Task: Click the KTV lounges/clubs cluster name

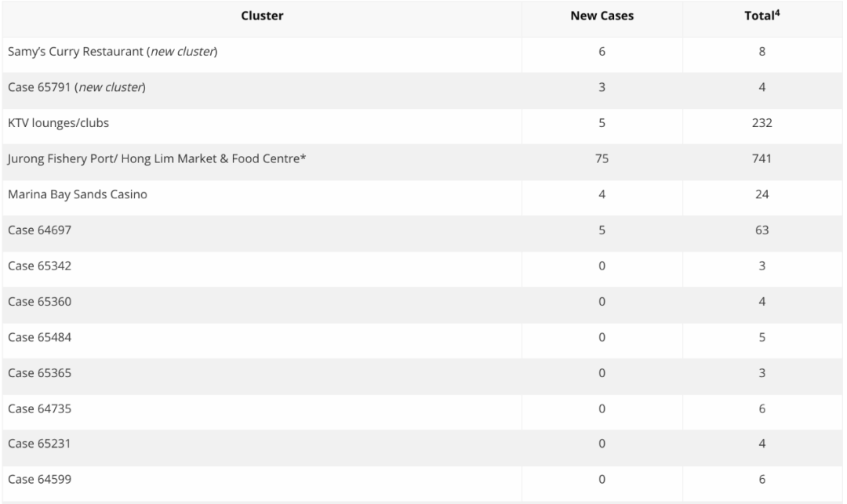Action: click(x=58, y=123)
